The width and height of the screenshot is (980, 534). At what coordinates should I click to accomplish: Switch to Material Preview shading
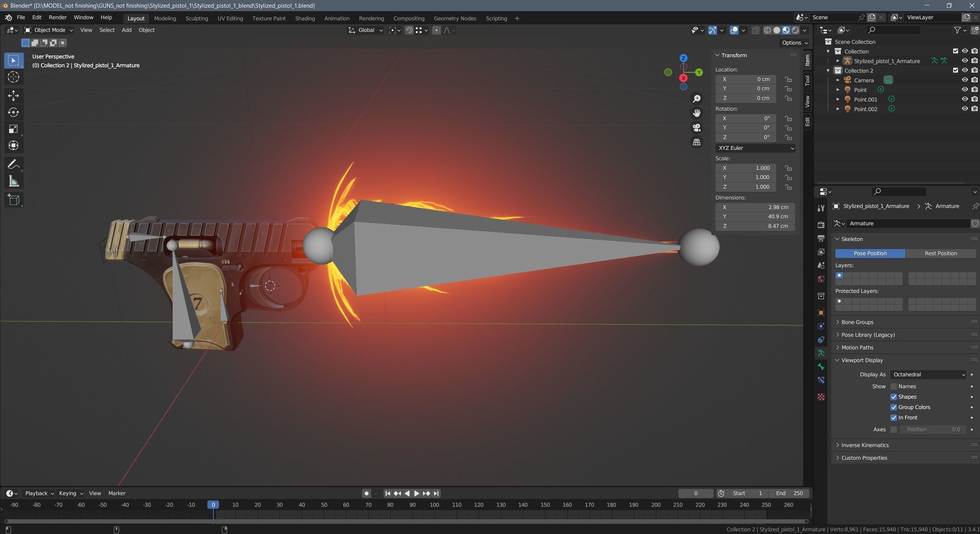pos(786,30)
